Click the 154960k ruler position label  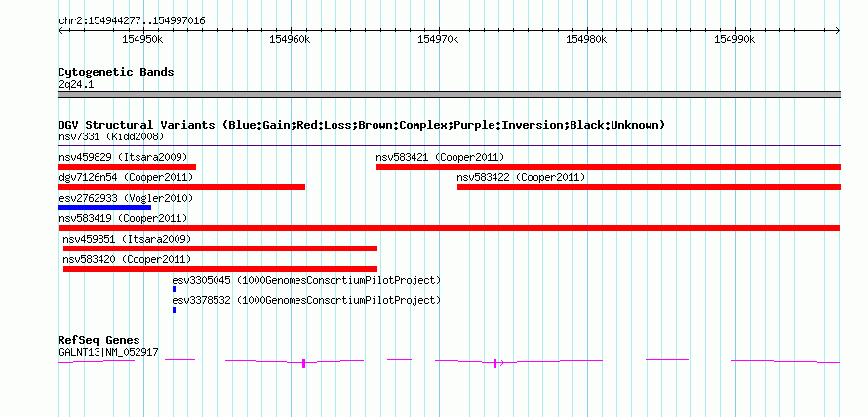click(x=290, y=39)
